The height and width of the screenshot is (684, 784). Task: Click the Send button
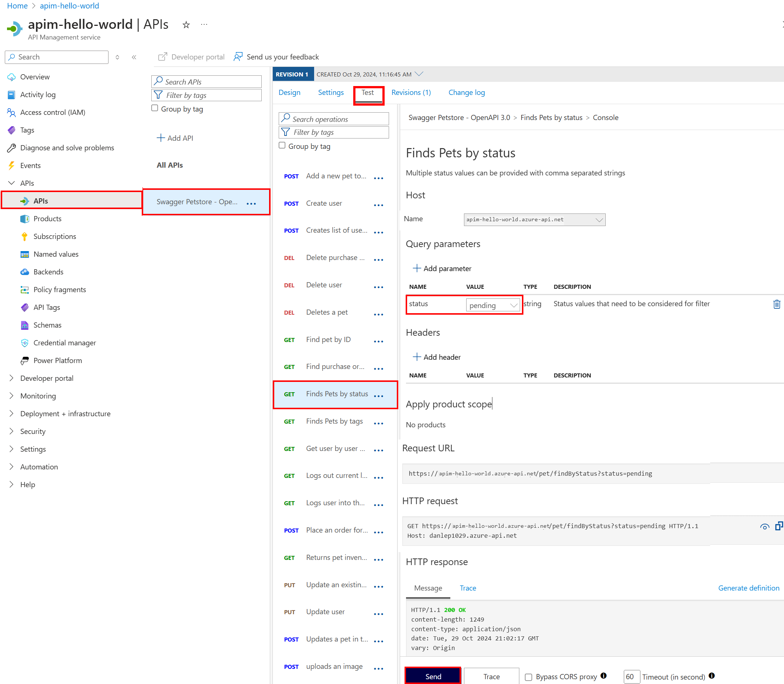(x=433, y=677)
